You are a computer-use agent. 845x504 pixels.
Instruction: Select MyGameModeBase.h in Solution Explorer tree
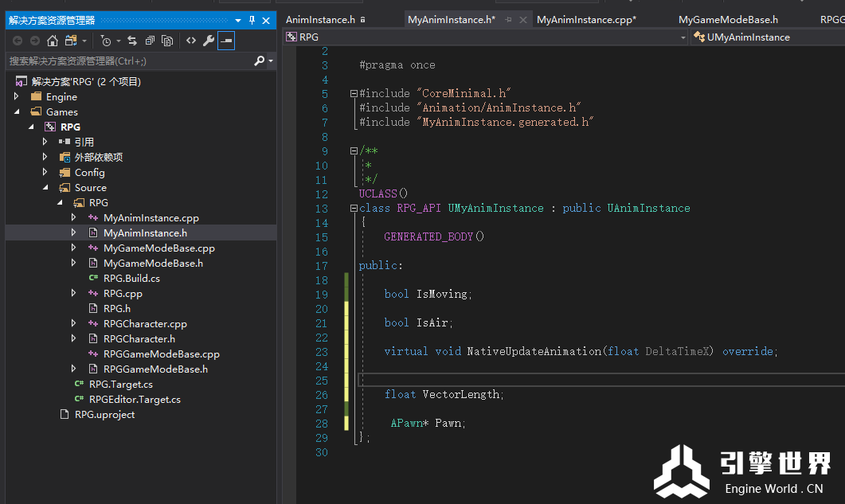point(153,263)
